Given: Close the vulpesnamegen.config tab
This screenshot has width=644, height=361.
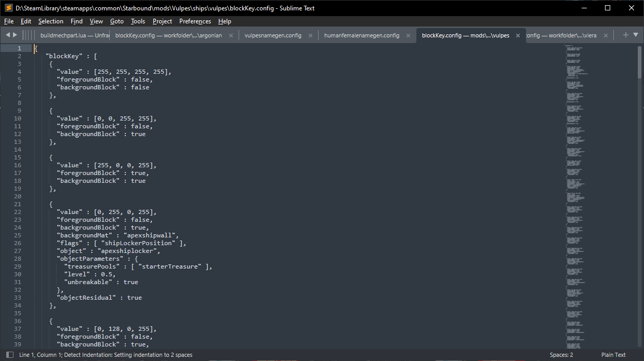Looking at the screenshot, I should (x=311, y=36).
